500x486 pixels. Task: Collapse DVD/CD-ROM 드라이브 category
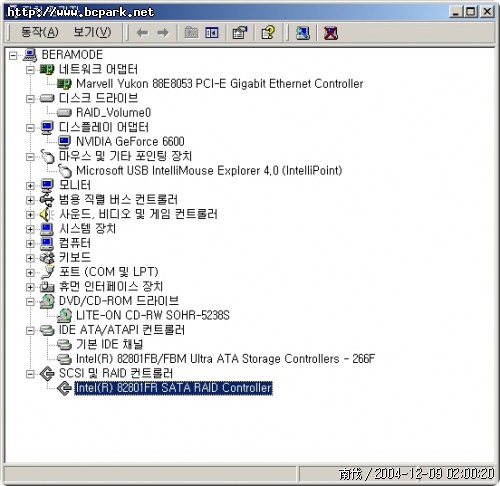[x=30, y=302]
